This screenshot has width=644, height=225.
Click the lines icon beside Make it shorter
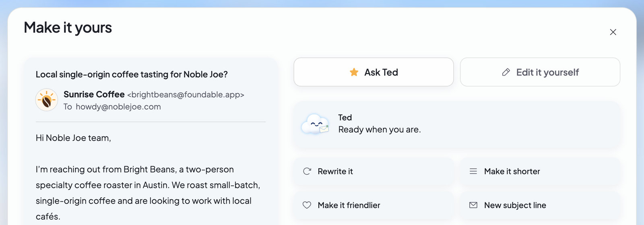(473, 171)
